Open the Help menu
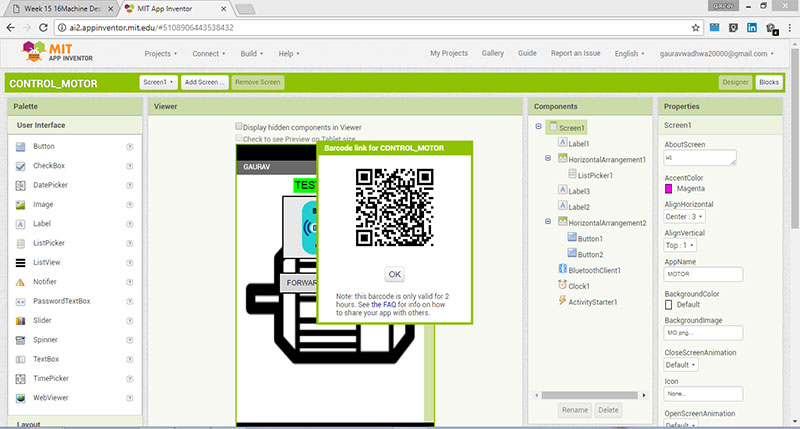The image size is (800, 429). pos(289,54)
